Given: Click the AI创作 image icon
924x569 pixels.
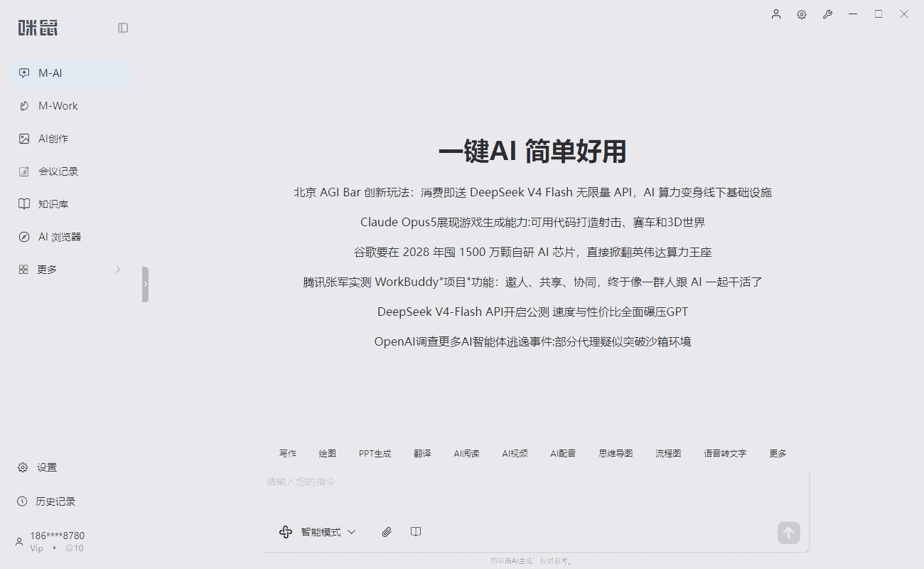Looking at the screenshot, I should pos(24,139).
